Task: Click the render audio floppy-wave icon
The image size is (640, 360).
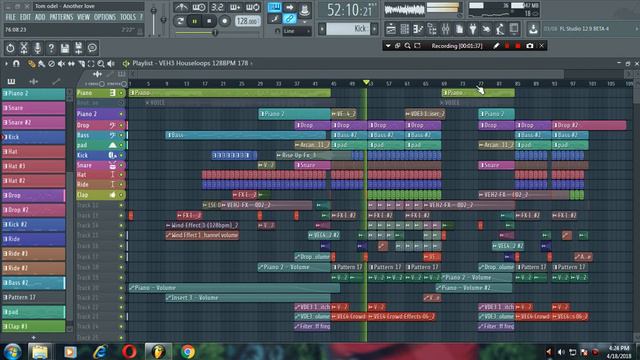Action: [x=78, y=48]
